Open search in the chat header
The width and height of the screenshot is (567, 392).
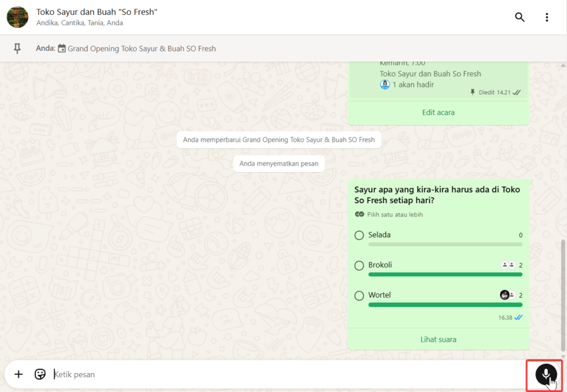pos(519,17)
